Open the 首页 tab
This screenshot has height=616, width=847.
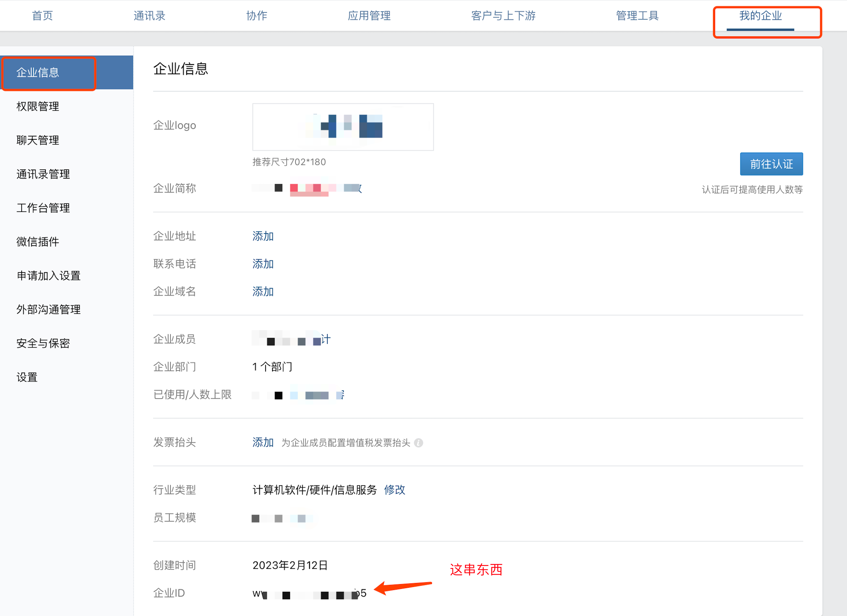point(42,16)
